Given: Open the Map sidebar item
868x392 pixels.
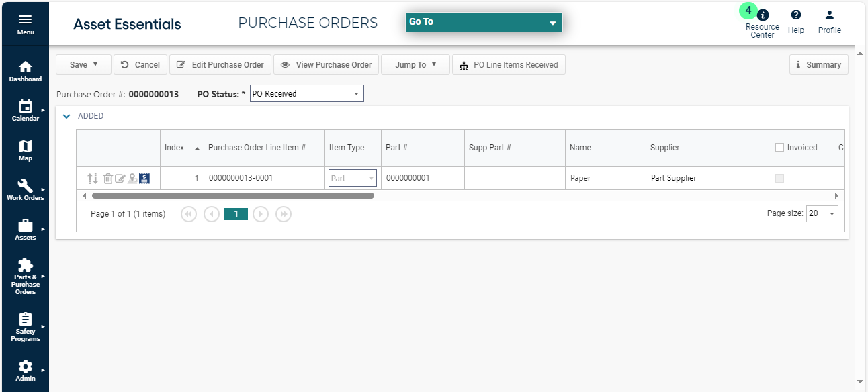Looking at the screenshot, I should pyautogui.click(x=25, y=150).
